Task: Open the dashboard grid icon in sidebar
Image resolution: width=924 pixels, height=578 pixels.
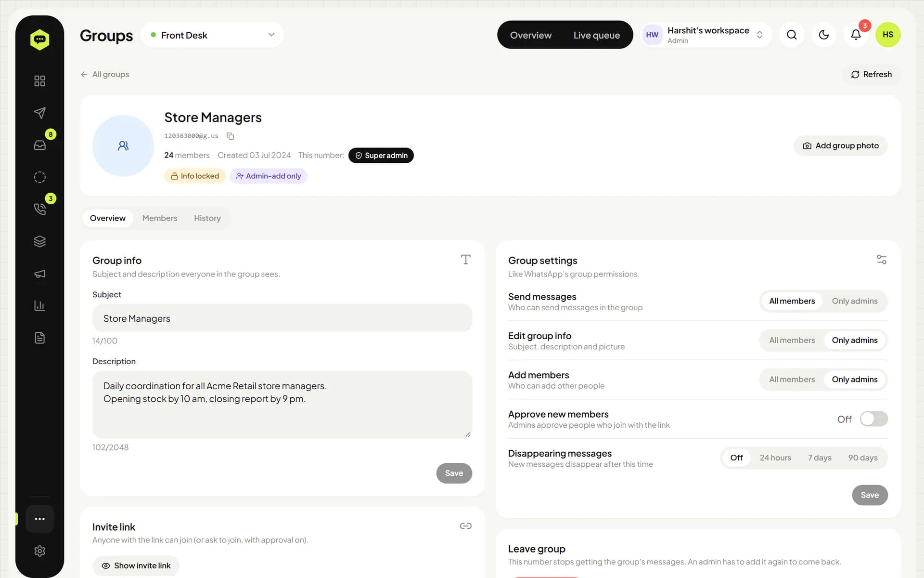Action: [39, 81]
